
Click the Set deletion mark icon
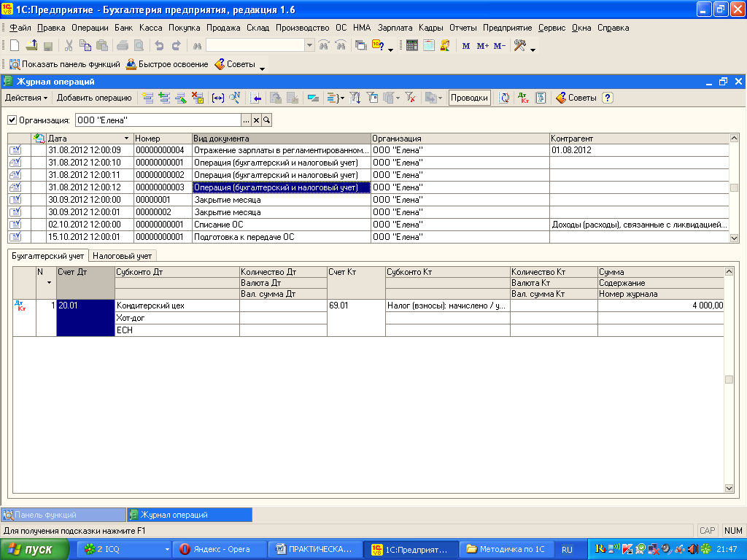[x=198, y=98]
